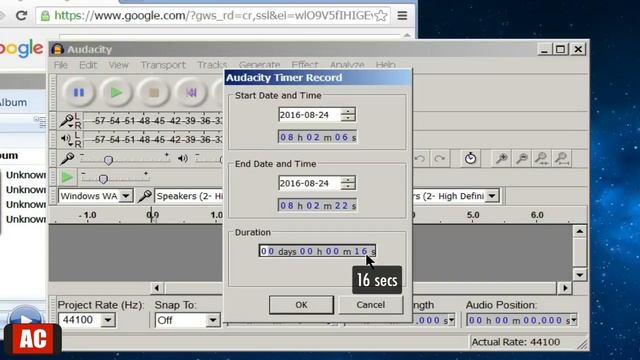Click OK in Timer Record dialog
The image size is (640, 360).
tap(301, 305)
